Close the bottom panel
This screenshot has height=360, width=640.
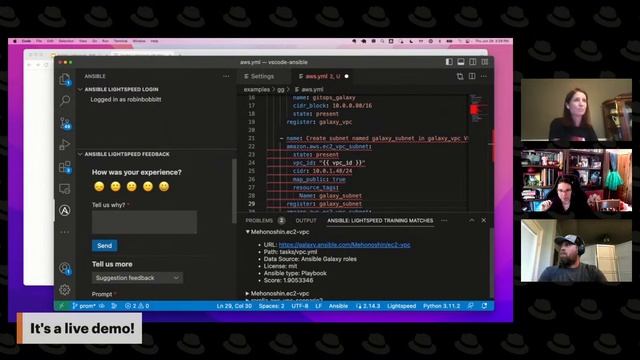click(x=484, y=220)
